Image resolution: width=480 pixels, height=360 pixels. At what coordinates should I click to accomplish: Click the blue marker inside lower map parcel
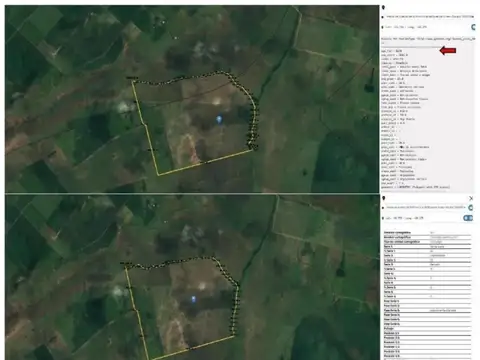point(193,299)
